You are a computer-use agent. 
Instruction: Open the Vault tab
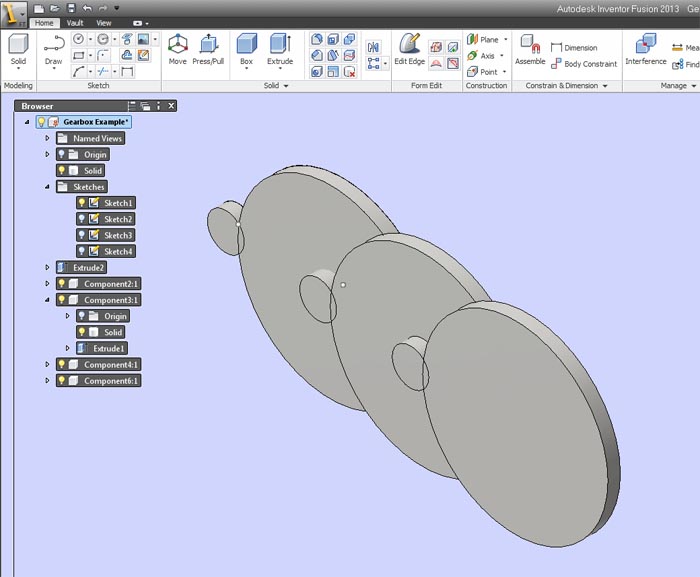75,23
